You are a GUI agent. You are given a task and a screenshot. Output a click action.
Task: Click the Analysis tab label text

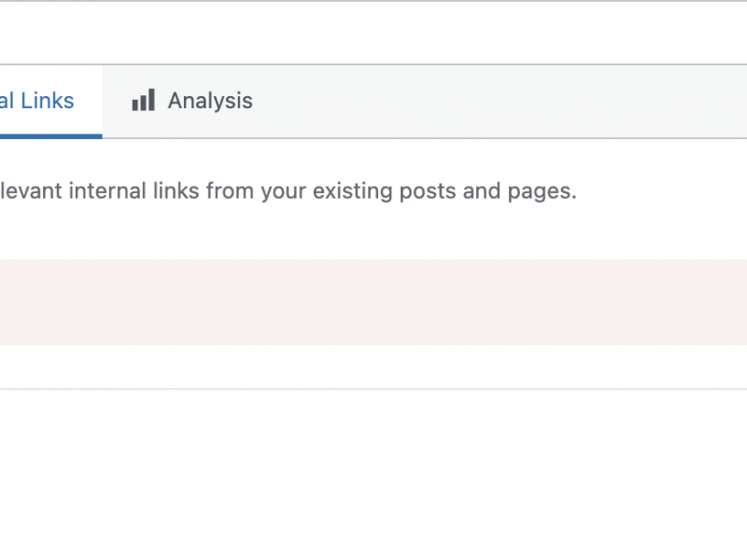(x=209, y=100)
